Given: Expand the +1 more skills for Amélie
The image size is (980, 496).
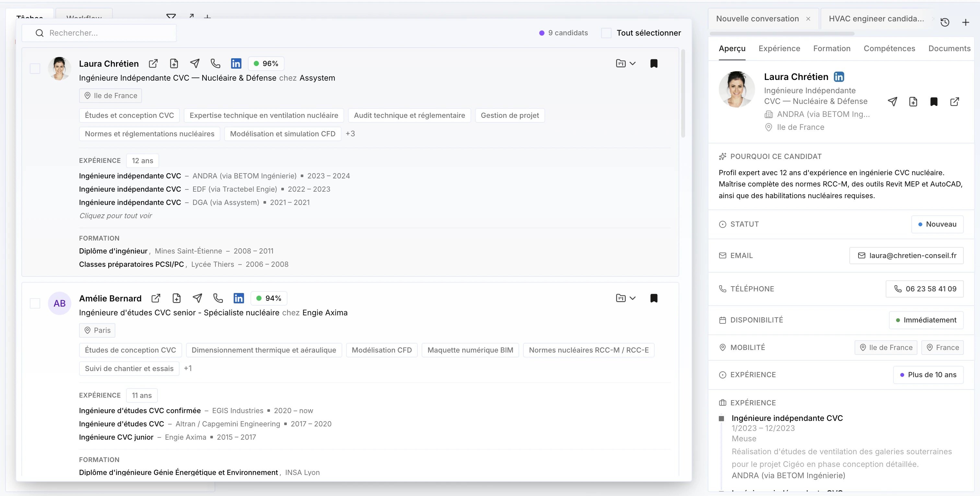Looking at the screenshot, I should pos(188,368).
